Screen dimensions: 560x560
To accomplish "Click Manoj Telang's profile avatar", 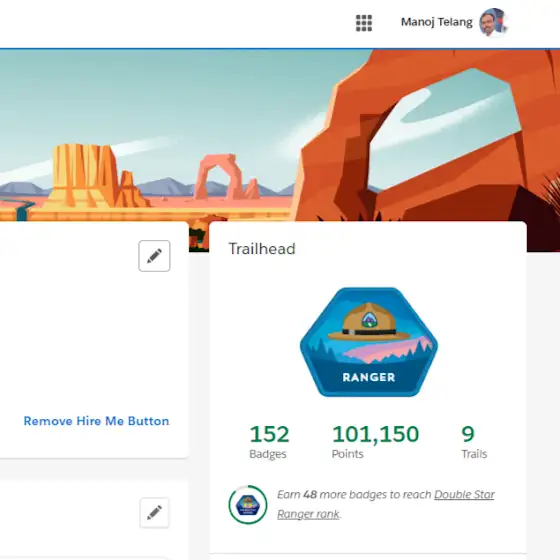I will (493, 22).
